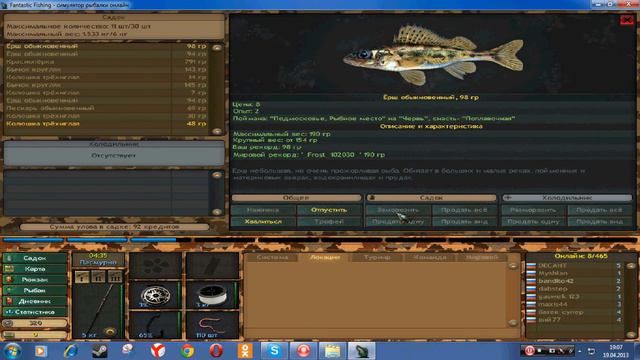
Task: Close the fish info panel with red X
Action: (x=627, y=20)
